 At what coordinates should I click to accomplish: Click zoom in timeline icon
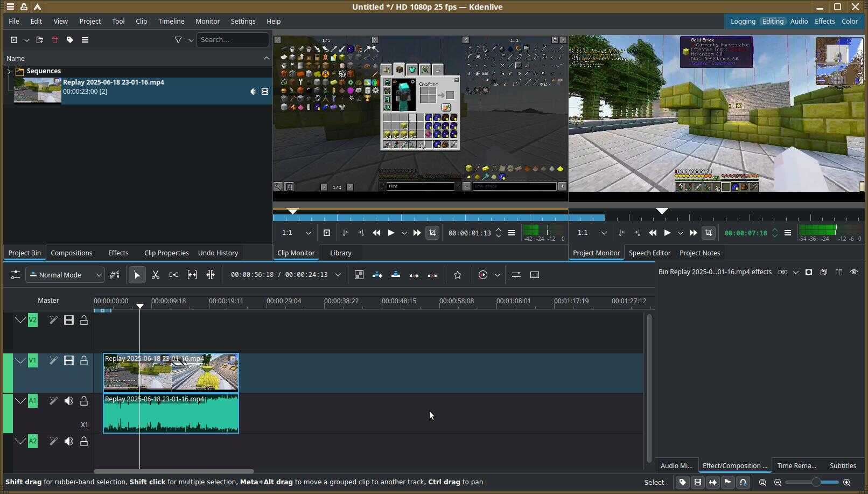(846, 483)
